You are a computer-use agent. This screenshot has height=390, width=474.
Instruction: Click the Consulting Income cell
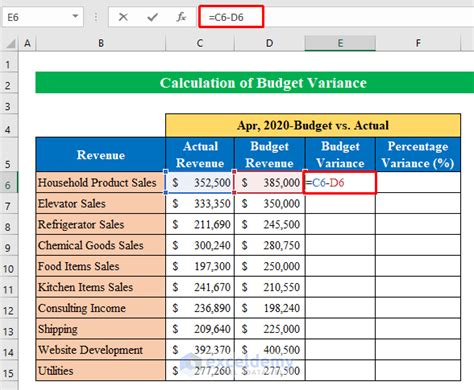click(x=101, y=308)
